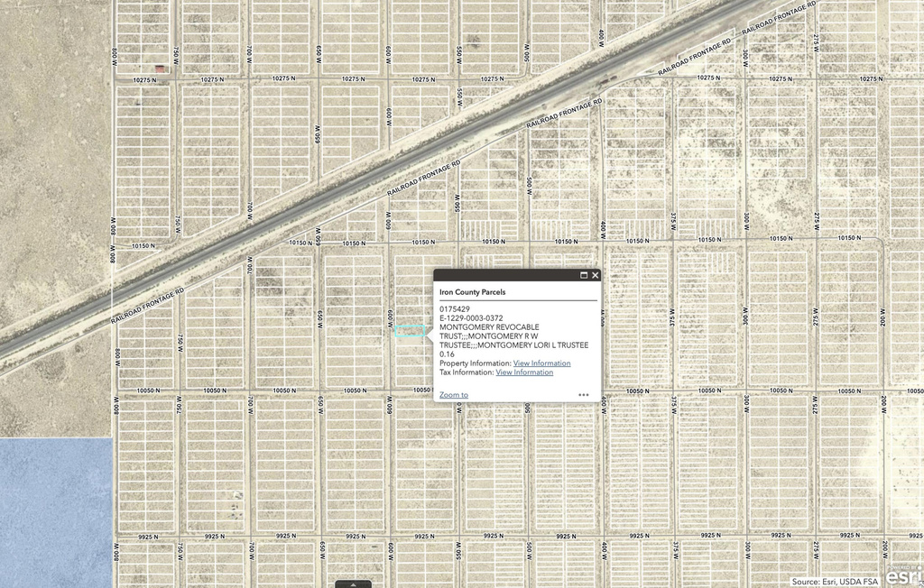Select the highlighted Montgomery parcel
Screen dimensions: 924x588
411,333
